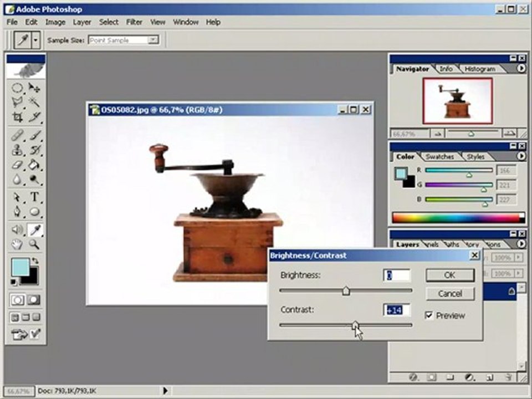Image resolution: width=532 pixels, height=399 pixels.
Task: Click the Brightness slider track
Action: [x=346, y=291]
